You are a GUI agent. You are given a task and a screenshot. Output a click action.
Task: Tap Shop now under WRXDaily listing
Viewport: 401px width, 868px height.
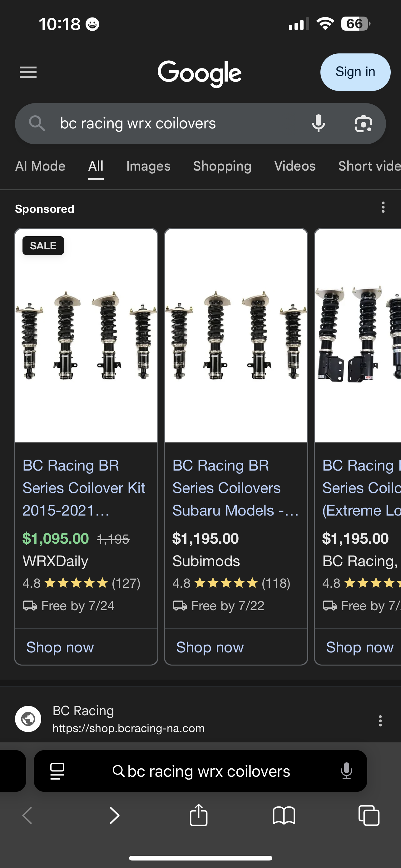(60, 647)
